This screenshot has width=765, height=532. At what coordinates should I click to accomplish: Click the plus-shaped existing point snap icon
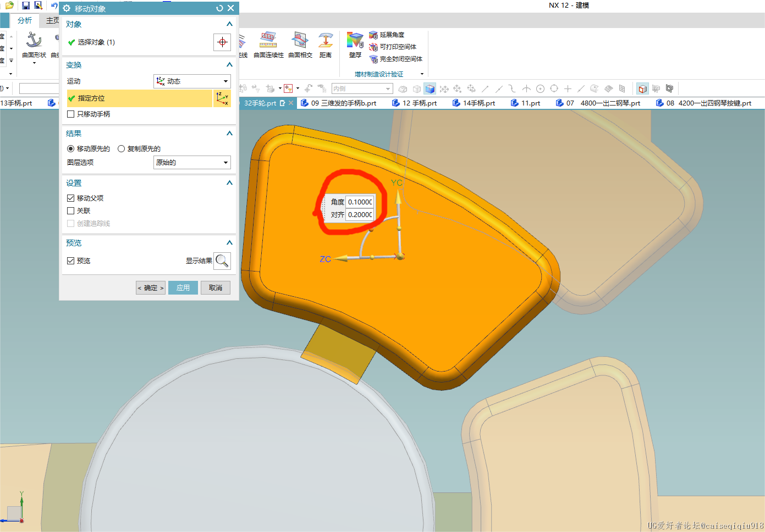pyautogui.click(x=568, y=88)
